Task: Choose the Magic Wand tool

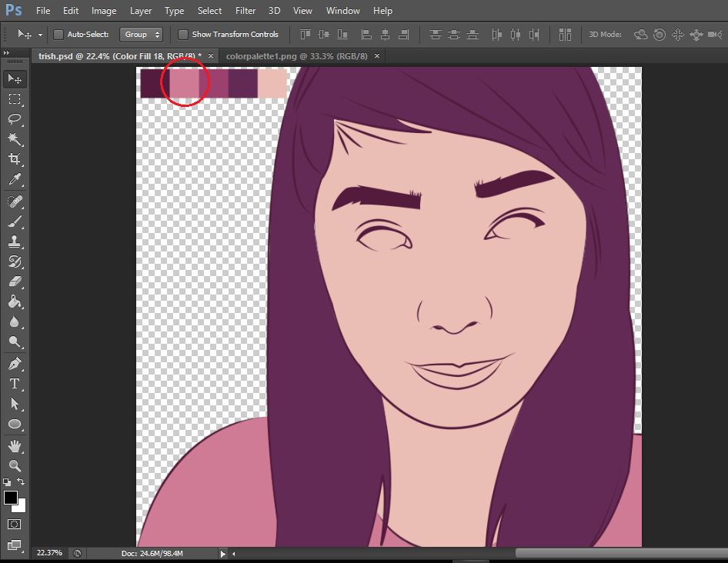Action: point(15,139)
